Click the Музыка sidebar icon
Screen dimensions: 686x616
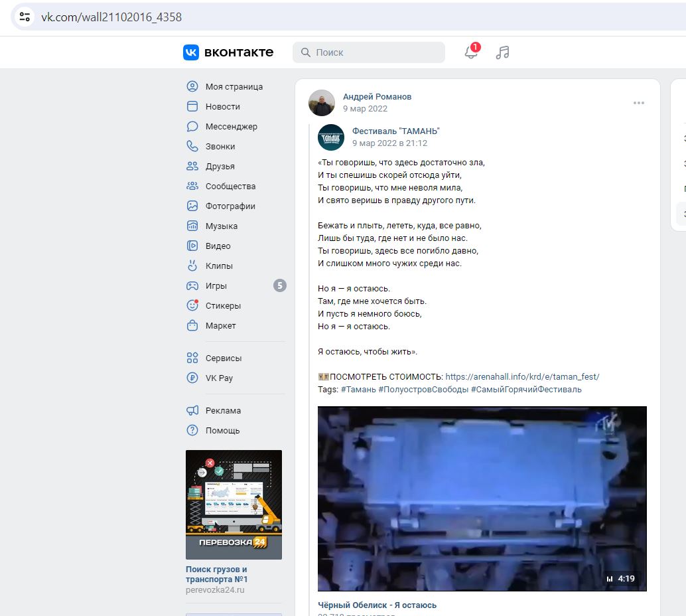point(192,226)
